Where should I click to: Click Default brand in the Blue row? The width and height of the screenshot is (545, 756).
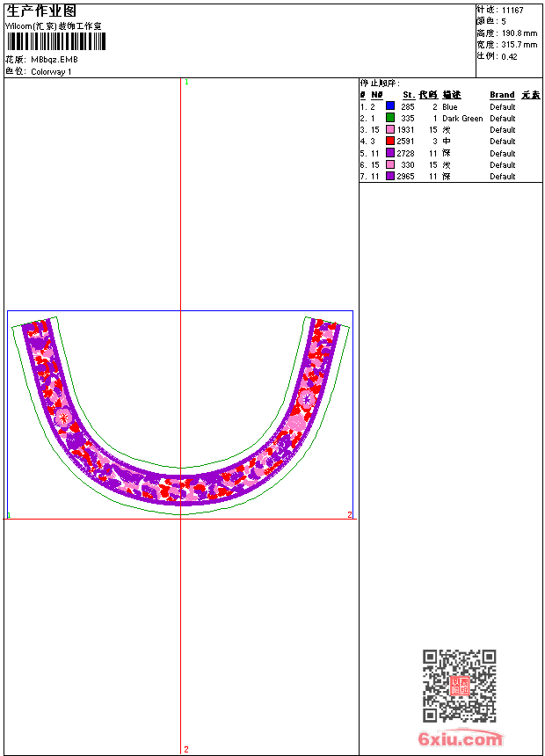[x=503, y=107]
